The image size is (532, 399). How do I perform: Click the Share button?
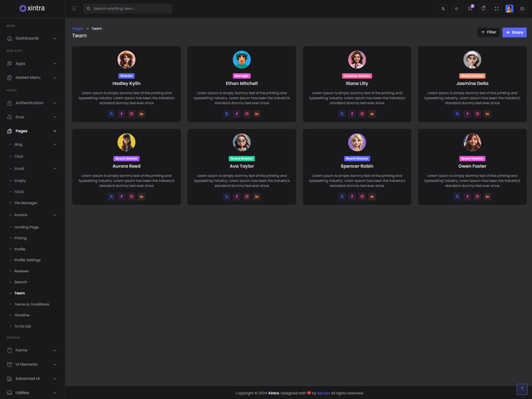pyautogui.click(x=514, y=32)
